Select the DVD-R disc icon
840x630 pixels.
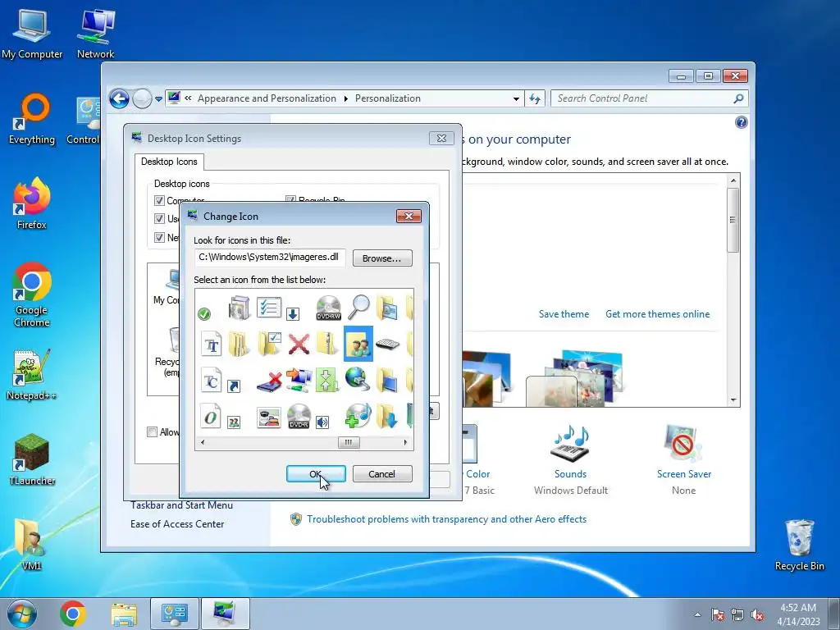click(299, 416)
